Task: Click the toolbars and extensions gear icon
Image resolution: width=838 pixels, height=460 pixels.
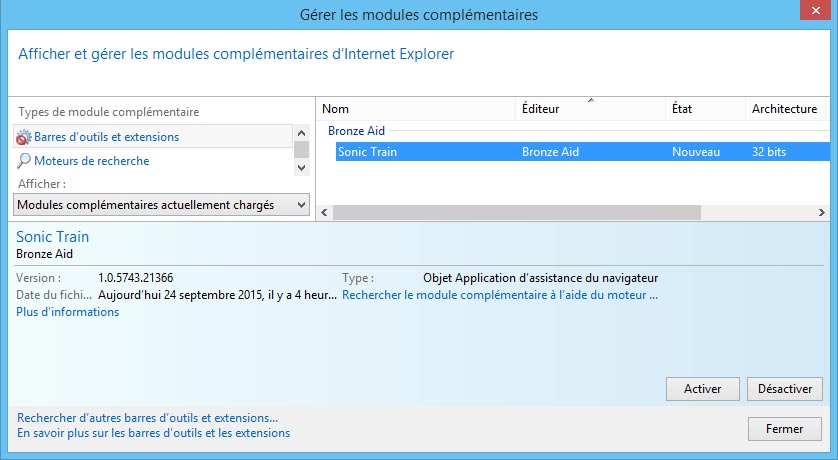Action: tap(24, 137)
